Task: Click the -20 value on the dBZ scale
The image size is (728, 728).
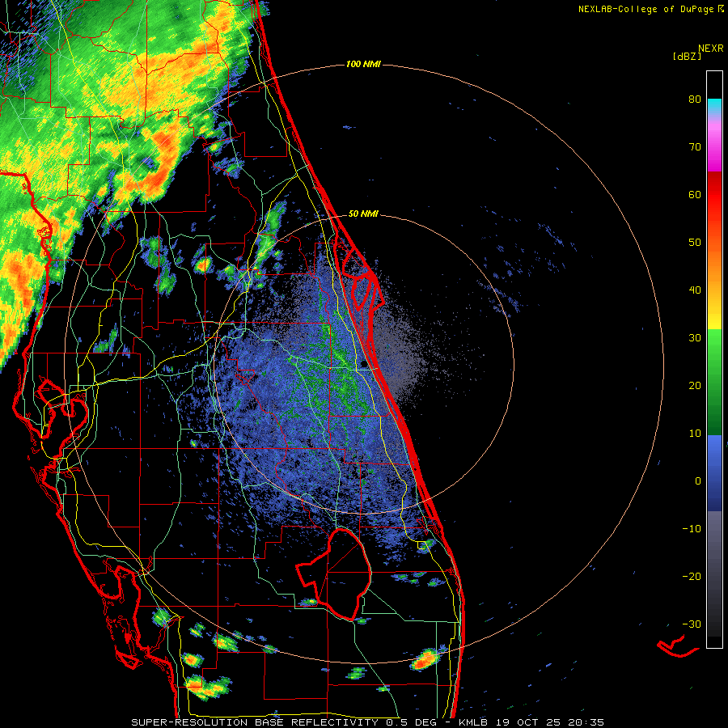Action: click(x=692, y=577)
